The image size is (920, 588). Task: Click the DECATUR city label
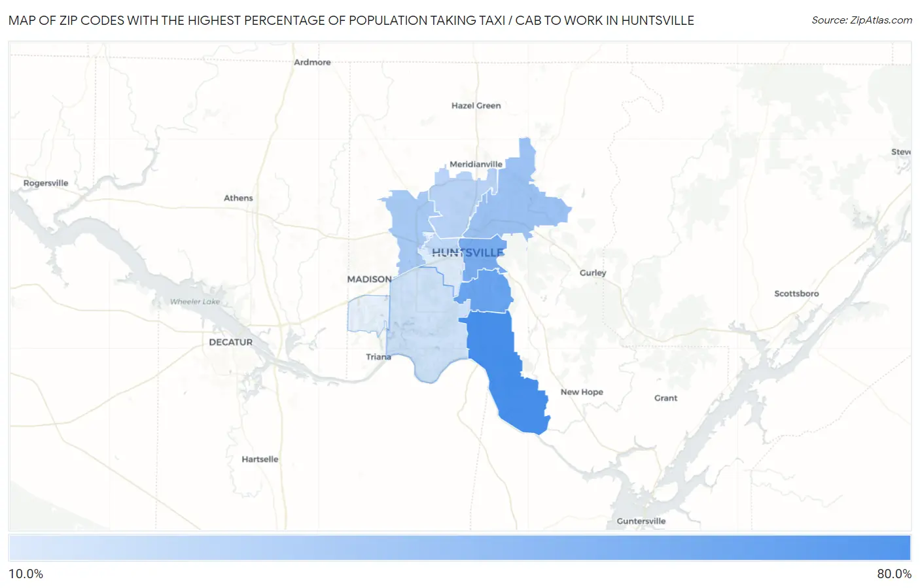coord(230,342)
